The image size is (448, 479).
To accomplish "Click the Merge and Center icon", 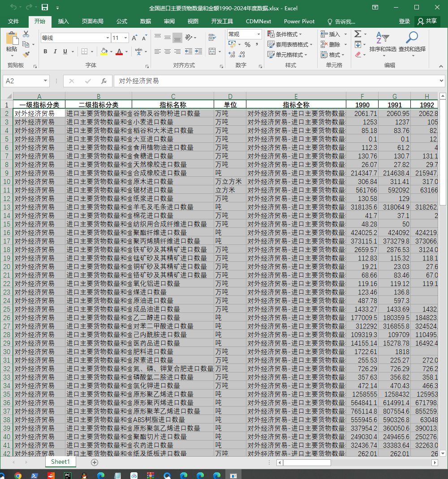I will (x=212, y=51).
